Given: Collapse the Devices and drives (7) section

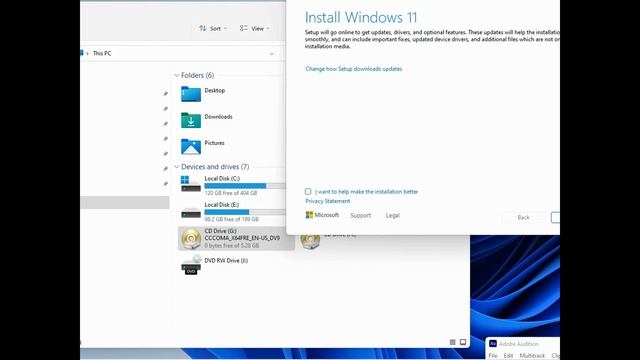Looking at the screenshot, I should (x=177, y=167).
